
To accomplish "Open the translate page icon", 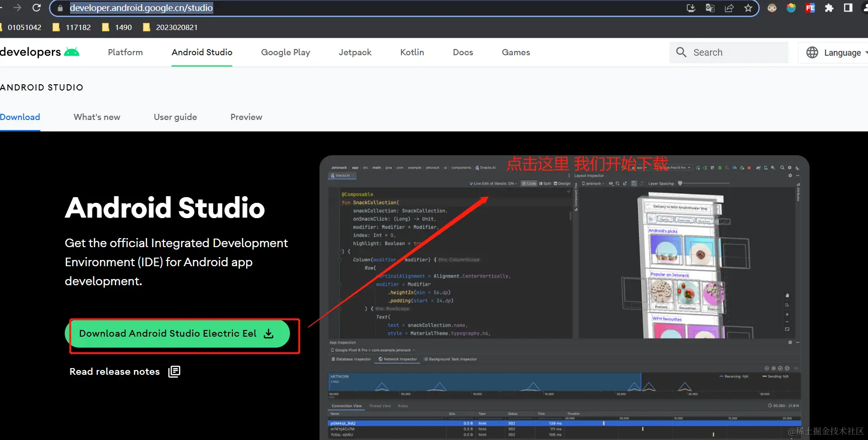I will (x=710, y=8).
